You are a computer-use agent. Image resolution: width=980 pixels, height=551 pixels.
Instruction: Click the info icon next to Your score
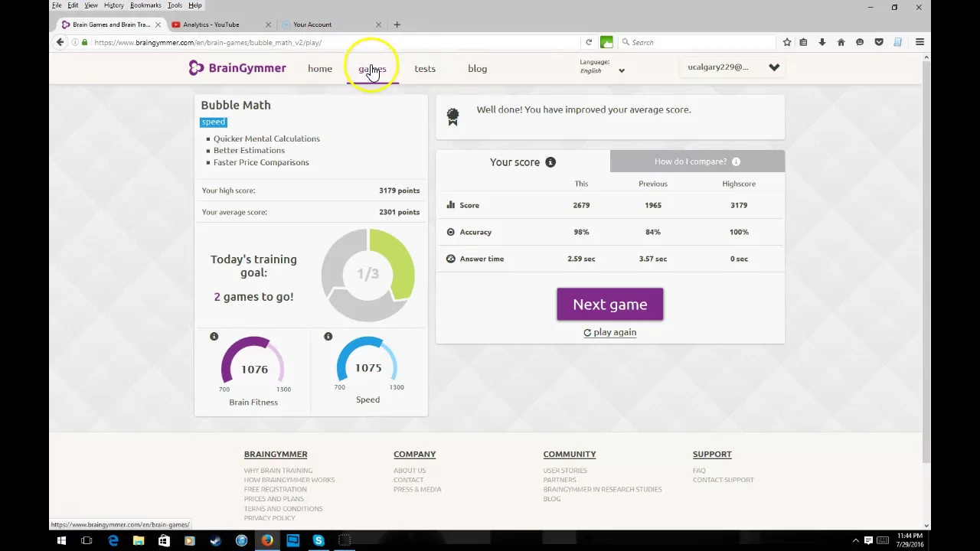tap(550, 162)
